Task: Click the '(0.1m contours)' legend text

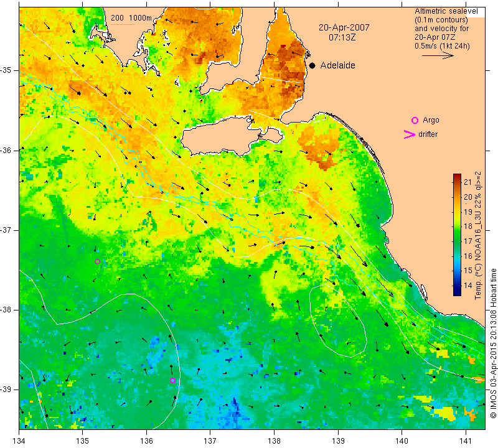Action: (441, 20)
